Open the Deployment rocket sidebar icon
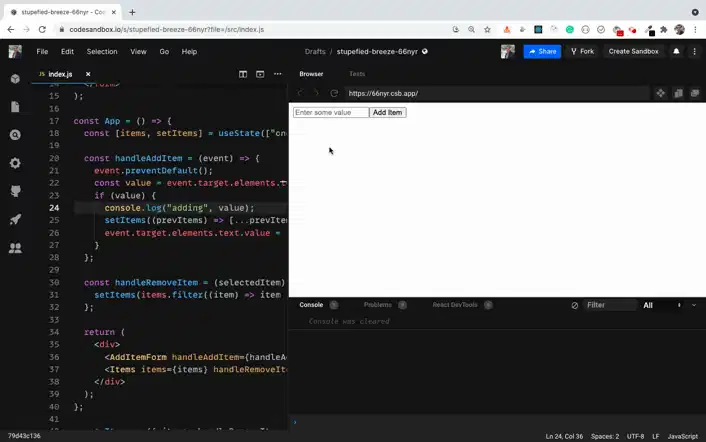This screenshot has width=706, height=442. 15,220
